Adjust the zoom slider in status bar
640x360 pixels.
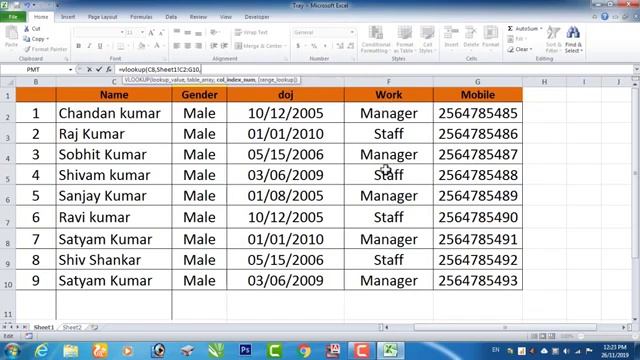(x=581, y=336)
